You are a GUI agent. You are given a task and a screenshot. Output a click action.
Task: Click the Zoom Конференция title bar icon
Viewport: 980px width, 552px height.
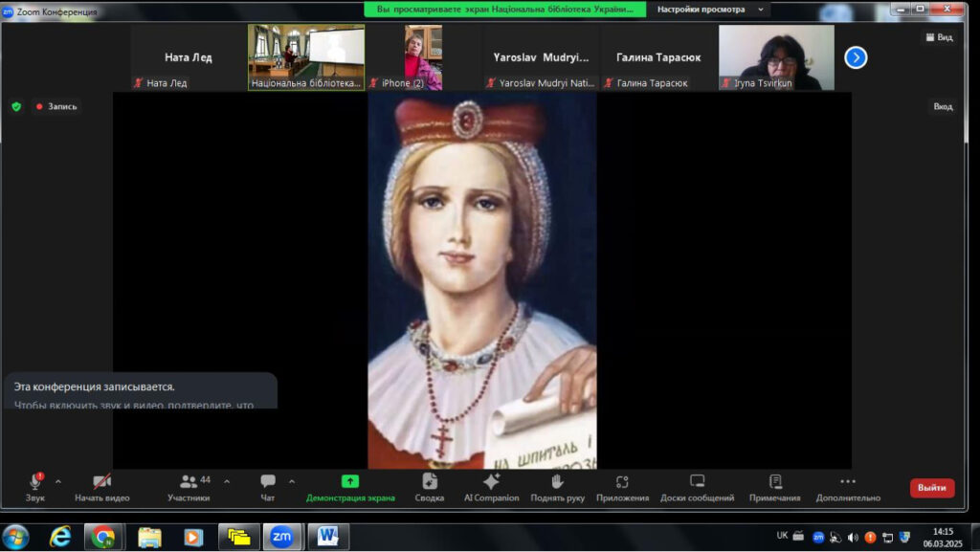8,11
